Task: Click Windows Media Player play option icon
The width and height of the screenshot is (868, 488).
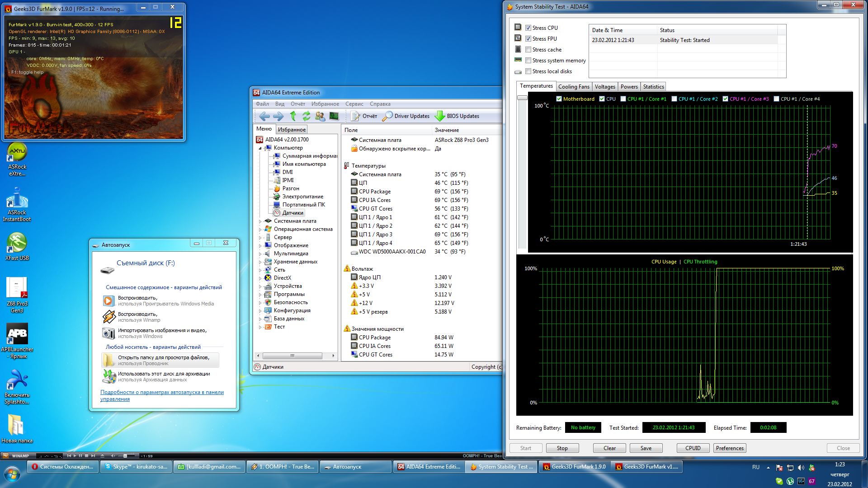Action: (108, 300)
